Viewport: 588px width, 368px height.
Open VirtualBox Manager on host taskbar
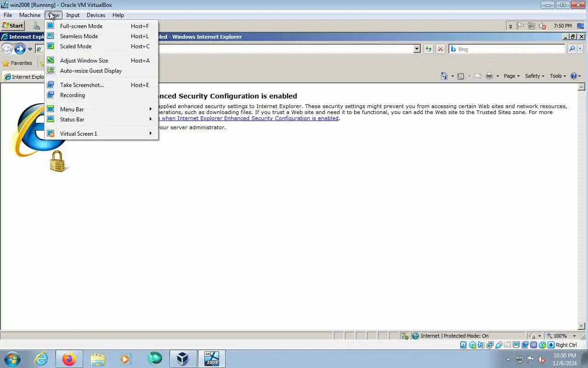(x=183, y=359)
